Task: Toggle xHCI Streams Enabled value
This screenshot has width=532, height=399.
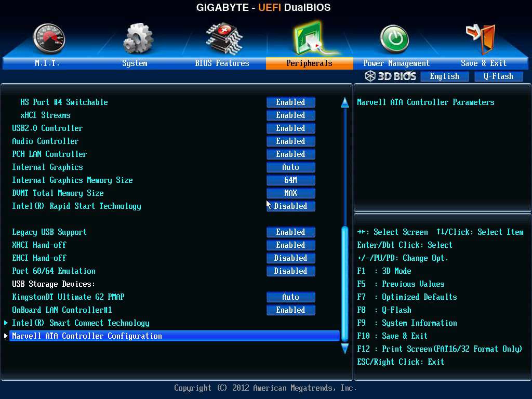Action: (x=291, y=115)
